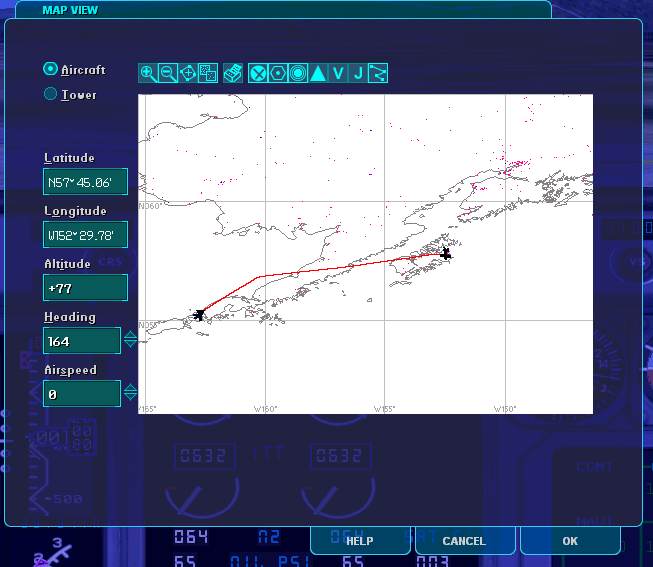Click the MAP VIEW title text
Image resolution: width=653 pixels, height=567 pixels.
click(70, 10)
